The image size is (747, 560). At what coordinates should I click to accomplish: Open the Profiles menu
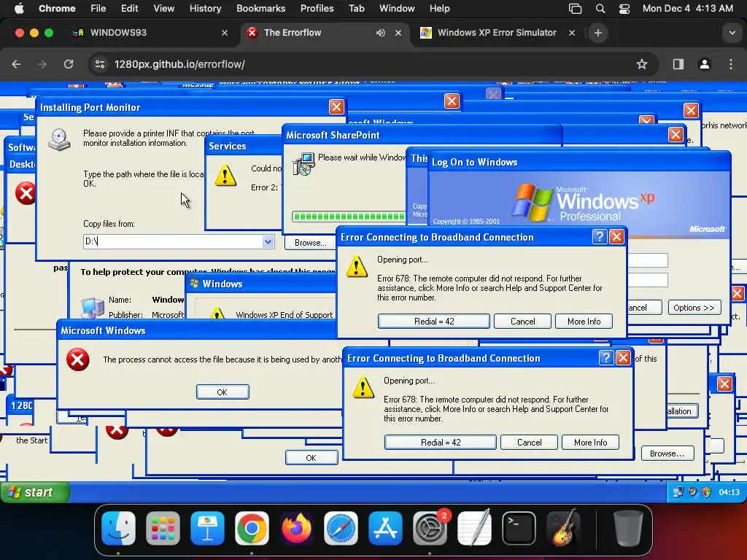pyautogui.click(x=317, y=9)
